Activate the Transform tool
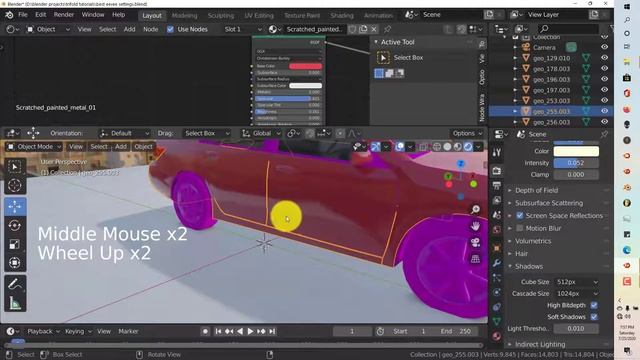The width and height of the screenshot is (640, 360). 15,262
